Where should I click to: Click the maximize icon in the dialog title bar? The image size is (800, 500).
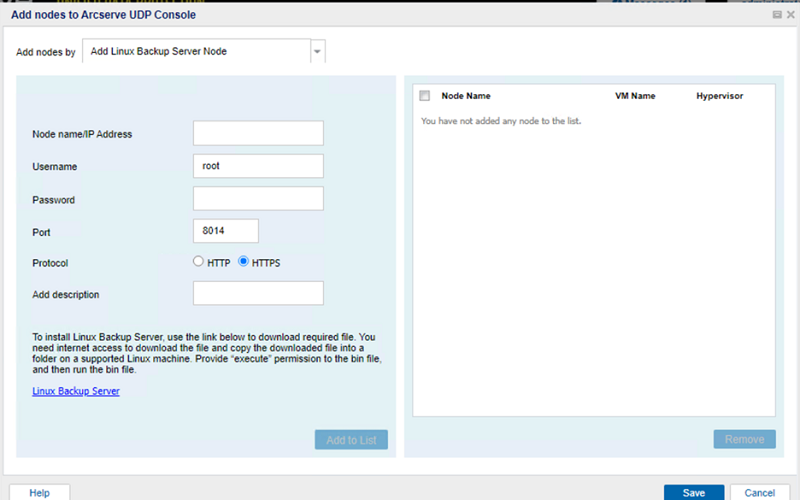777,15
